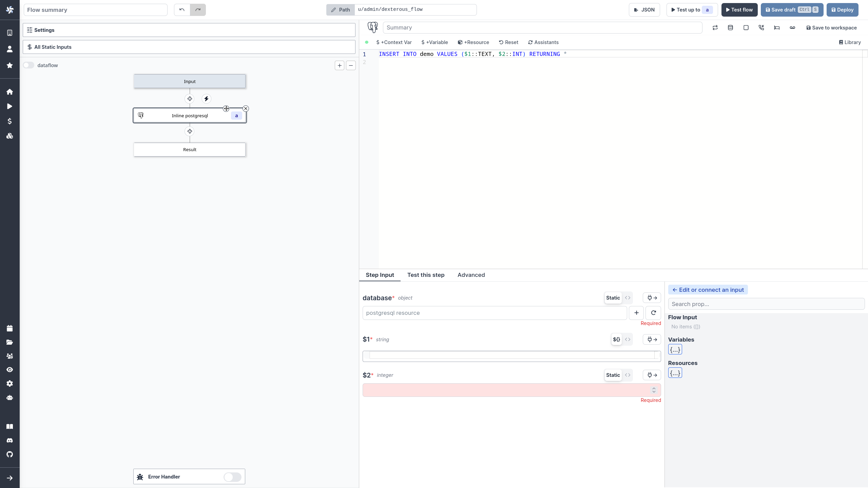Click the cache database icon
Viewport: 868px width, 488px height.
point(730,28)
